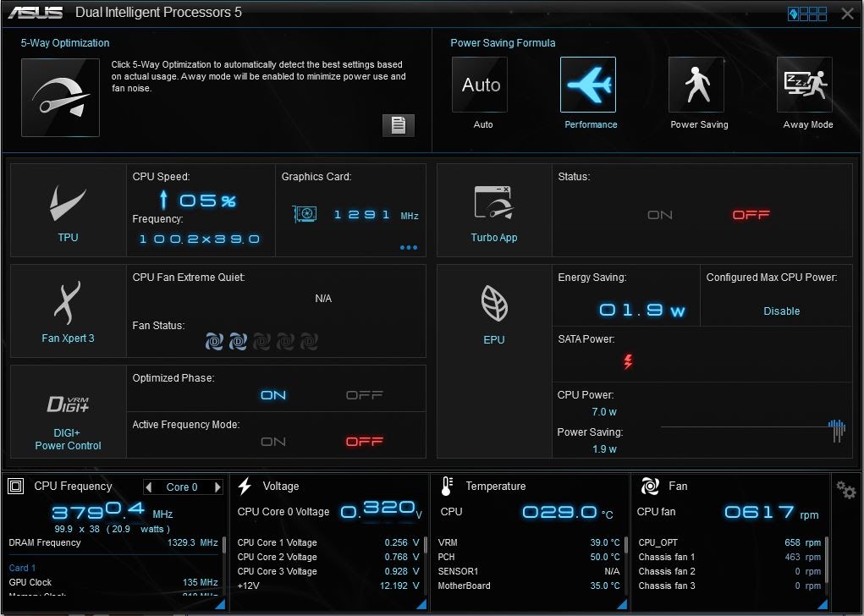Image resolution: width=864 pixels, height=616 pixels.
Task: Click the CPU_OPT fan row
Action: tap(729, 542)
